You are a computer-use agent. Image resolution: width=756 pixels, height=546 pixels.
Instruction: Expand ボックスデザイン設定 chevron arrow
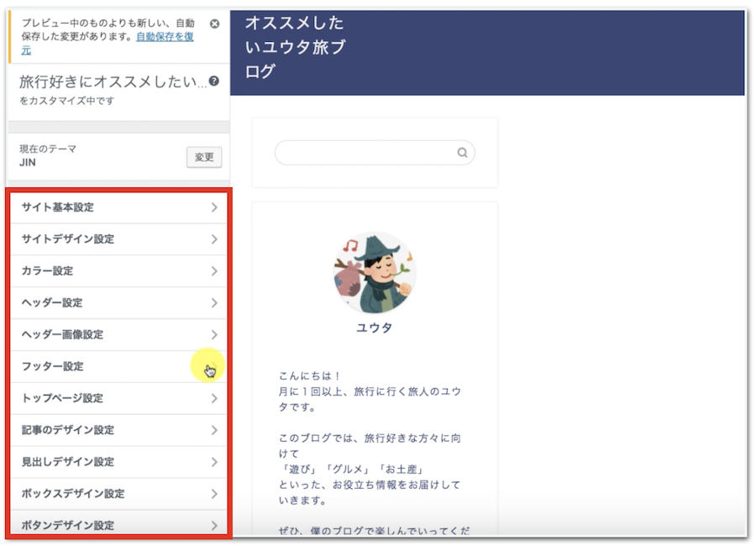pos(214,494)
